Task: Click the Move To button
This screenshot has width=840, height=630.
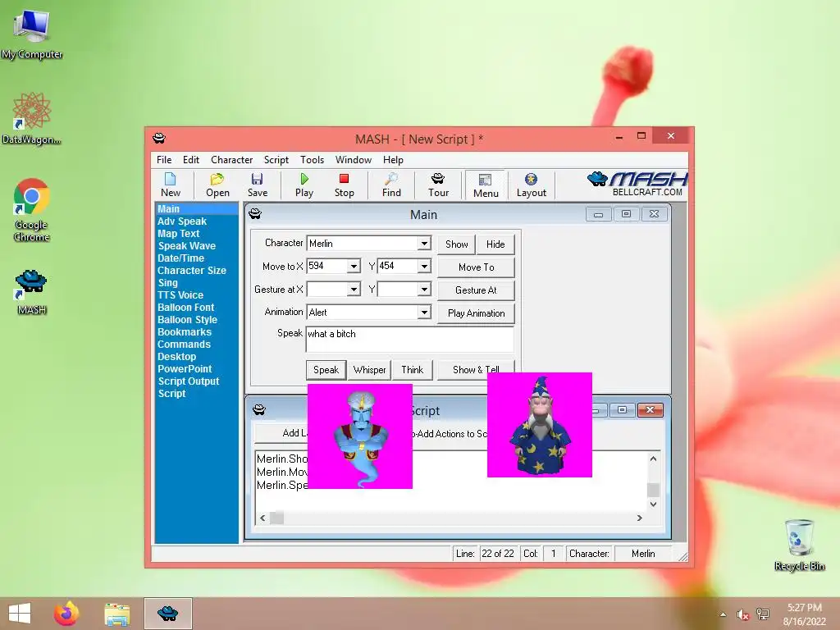Action: pos(477,267)
